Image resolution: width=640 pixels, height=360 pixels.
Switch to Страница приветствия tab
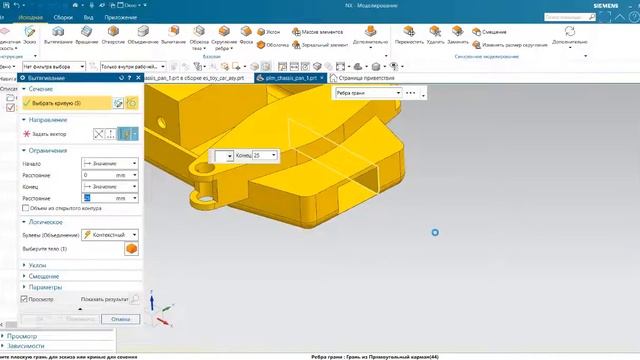(363, 78)
